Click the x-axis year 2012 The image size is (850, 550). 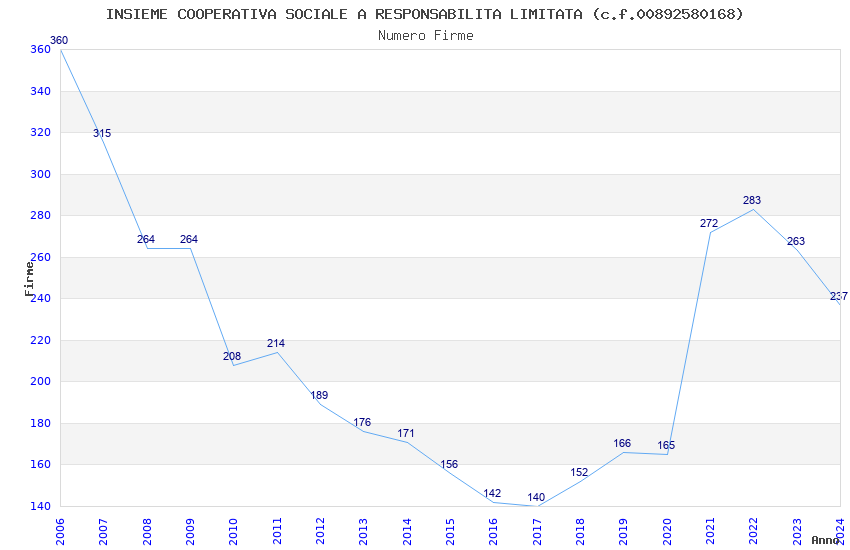tap(320, 531)
